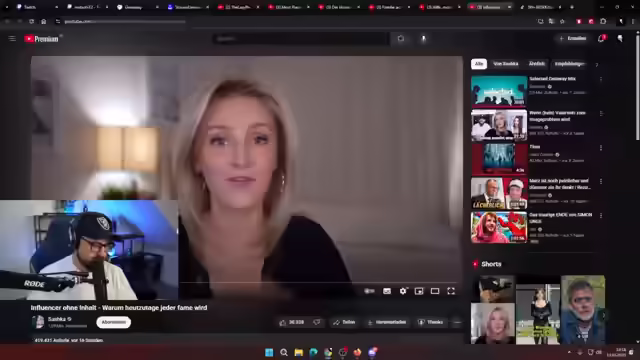Open the Erstellen create button
Screen dimensions: 640x360
click(x=573, y=38)
